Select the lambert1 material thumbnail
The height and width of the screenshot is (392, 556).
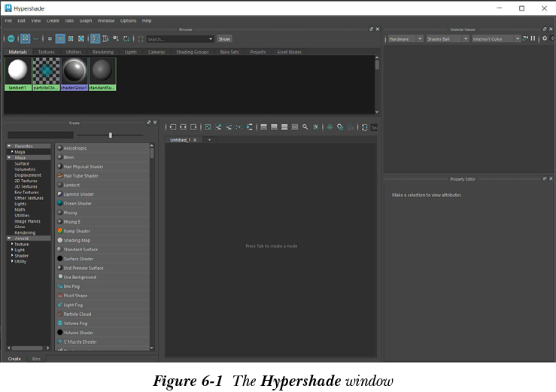pyautogui.click(x=17, y=72)
